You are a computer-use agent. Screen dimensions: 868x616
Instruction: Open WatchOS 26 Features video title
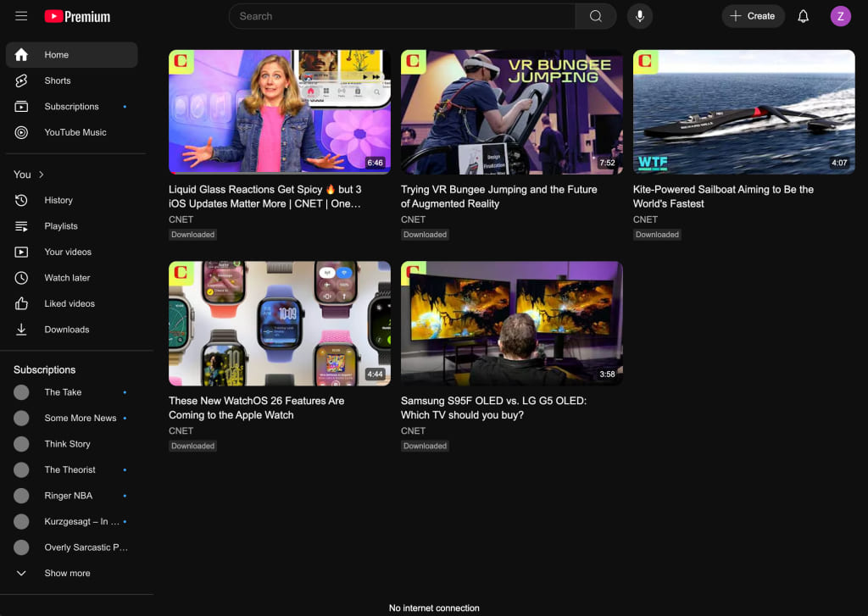pyautogui.click(x=256, y=408)
